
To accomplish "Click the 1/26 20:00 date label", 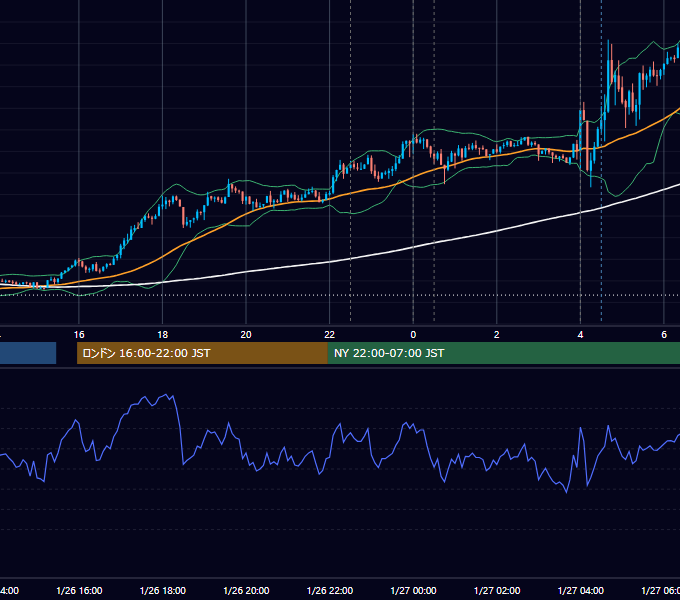I will click(x=246, y=590).
